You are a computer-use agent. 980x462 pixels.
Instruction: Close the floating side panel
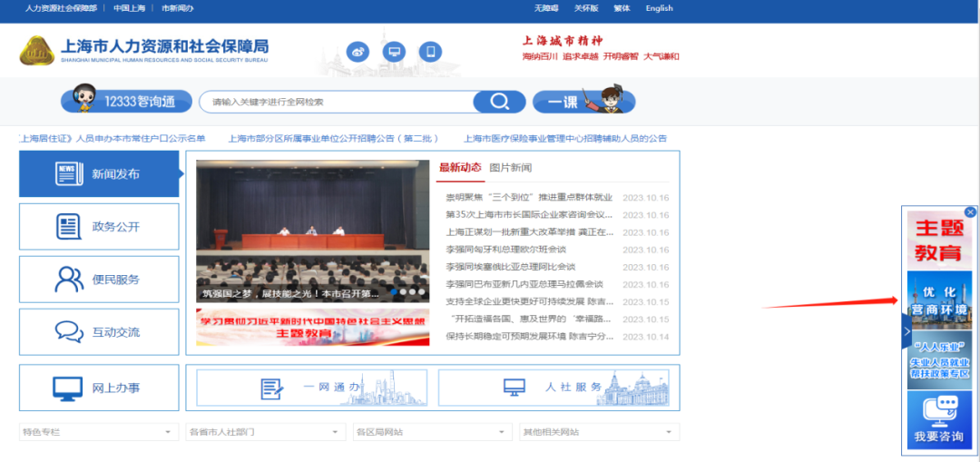click(970, 211)
